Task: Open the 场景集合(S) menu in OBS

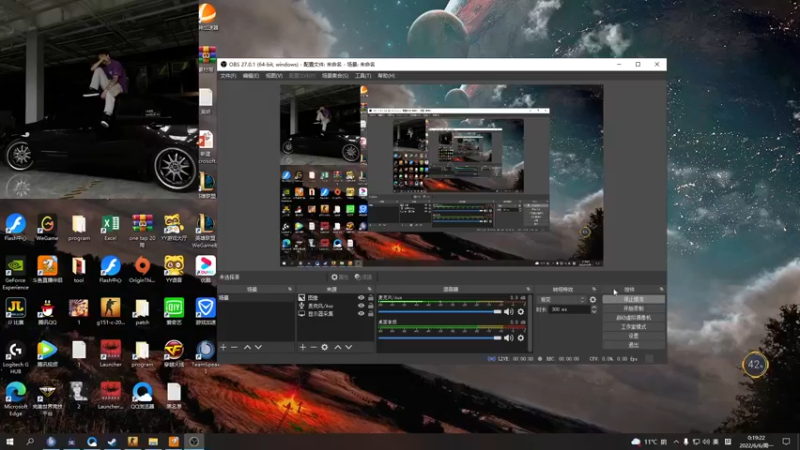Action: [x=335, y=76]
